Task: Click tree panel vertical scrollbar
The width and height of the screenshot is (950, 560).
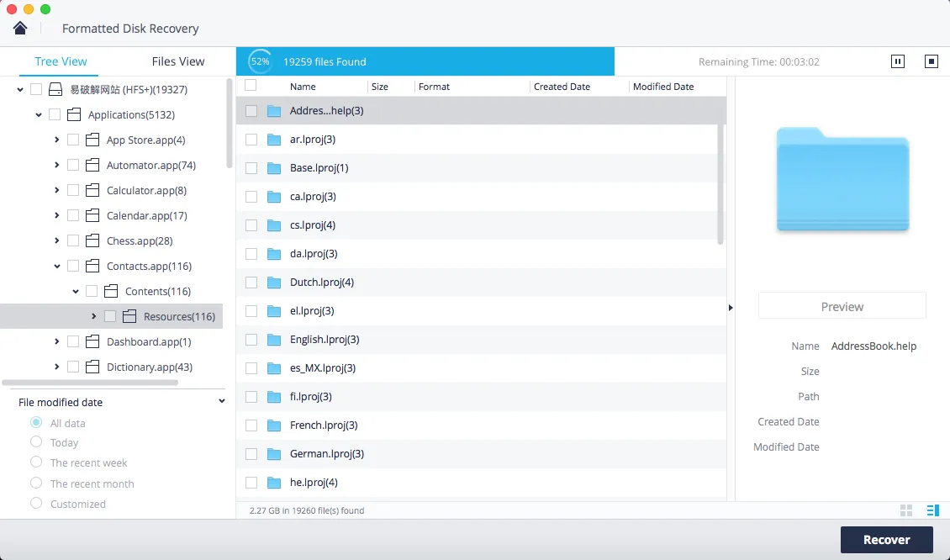Action: [x=229, y=123]
